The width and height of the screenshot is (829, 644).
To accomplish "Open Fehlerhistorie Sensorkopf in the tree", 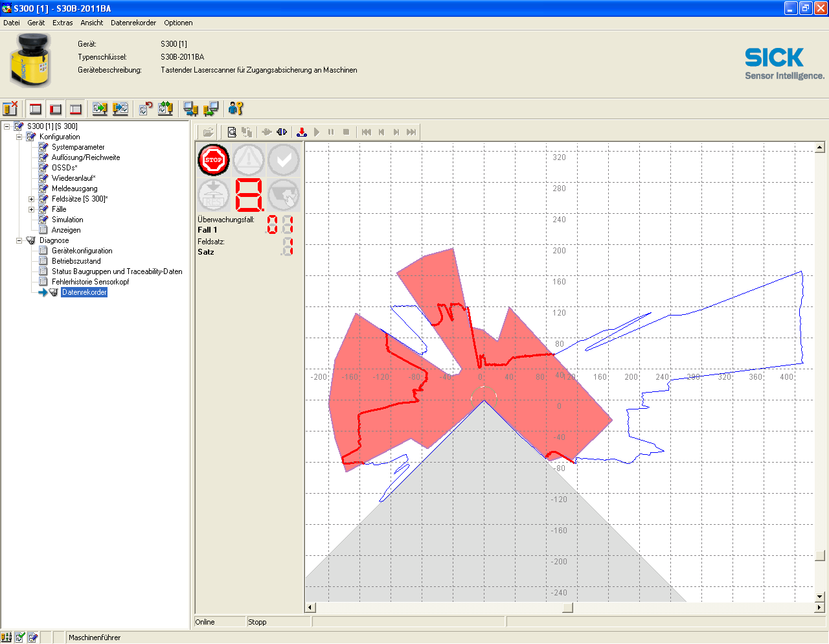I will [x=90, y=282].
